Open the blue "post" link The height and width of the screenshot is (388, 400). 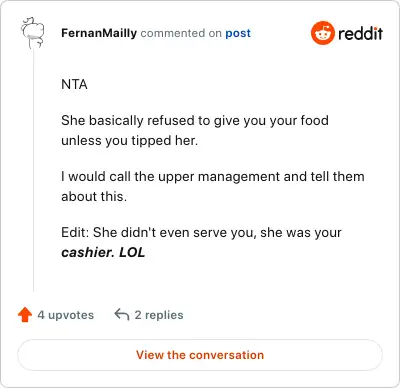pos(238,33)
